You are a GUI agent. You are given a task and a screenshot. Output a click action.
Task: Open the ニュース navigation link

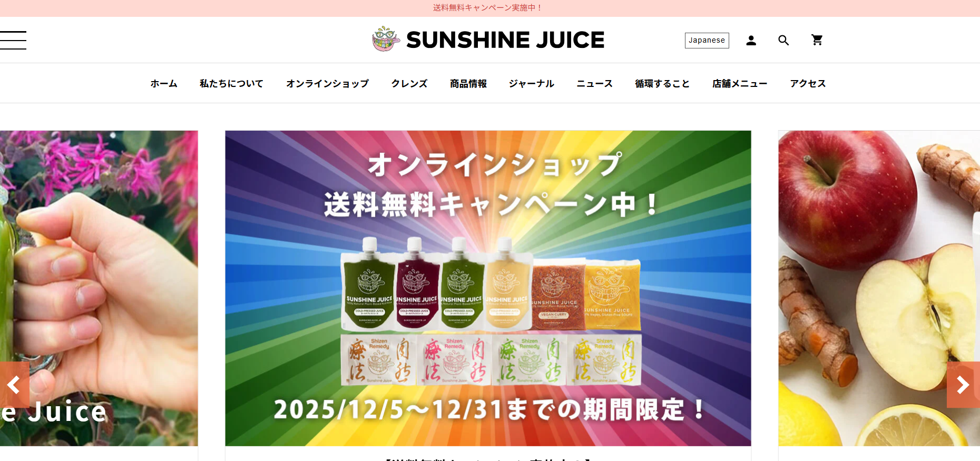point(594,83)
